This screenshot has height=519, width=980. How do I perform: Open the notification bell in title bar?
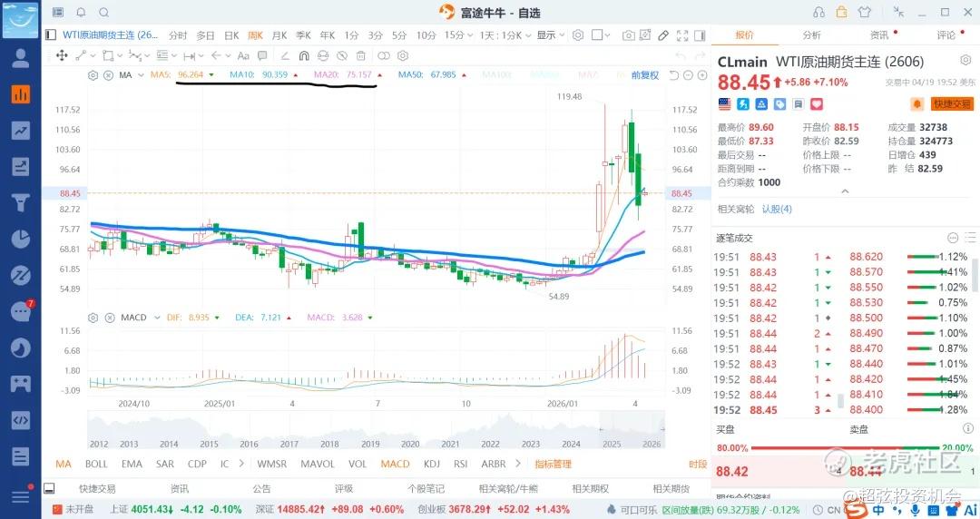[x=82, y=12]
